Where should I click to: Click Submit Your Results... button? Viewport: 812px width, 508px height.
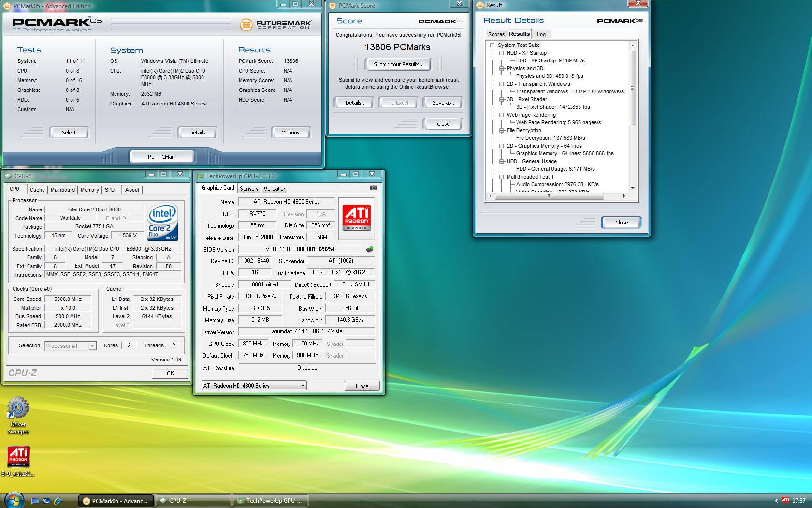tap(398, 64)
